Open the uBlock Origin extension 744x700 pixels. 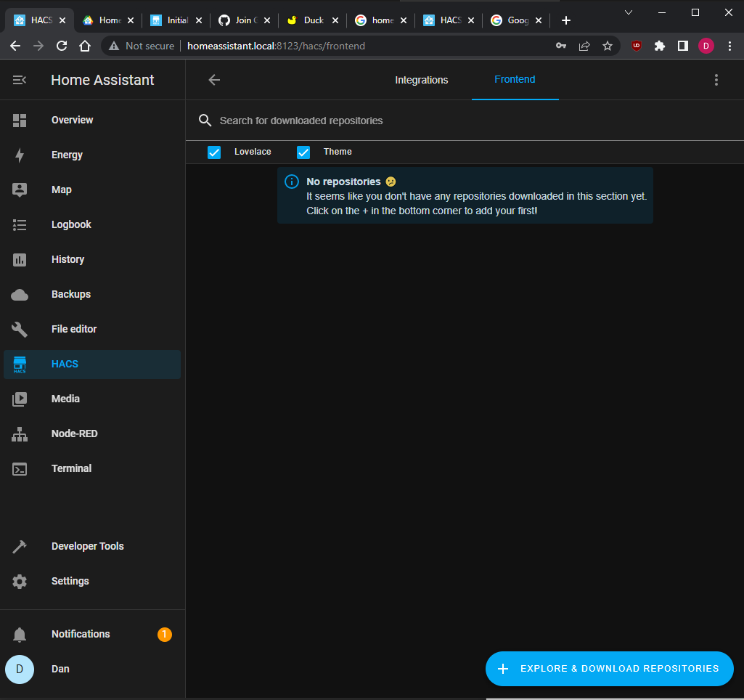coord(637,46)
